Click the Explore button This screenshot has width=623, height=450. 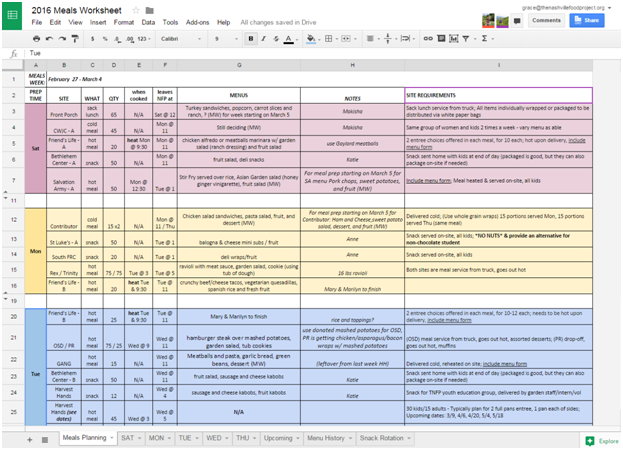(603, 441)
